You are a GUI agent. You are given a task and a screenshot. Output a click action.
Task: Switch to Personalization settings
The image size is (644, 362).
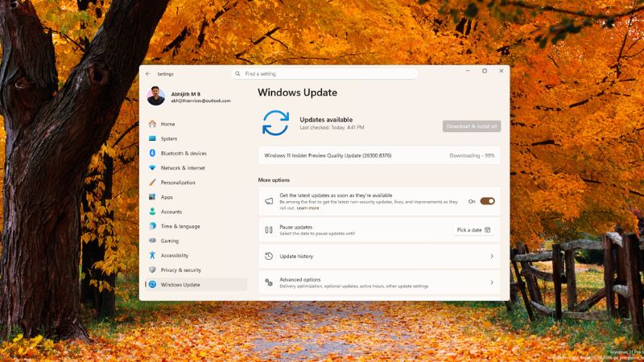tap(196, 183)
